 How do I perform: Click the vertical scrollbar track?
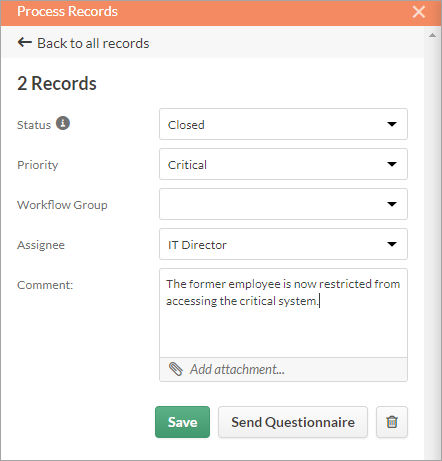pyautogui.click(x=432, y=247)
